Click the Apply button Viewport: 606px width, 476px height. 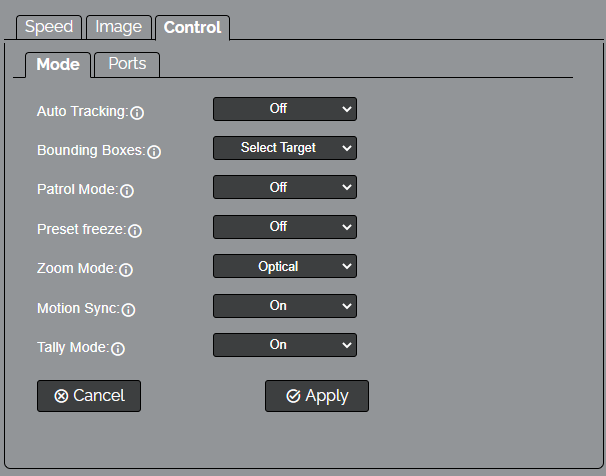[317, 396]
